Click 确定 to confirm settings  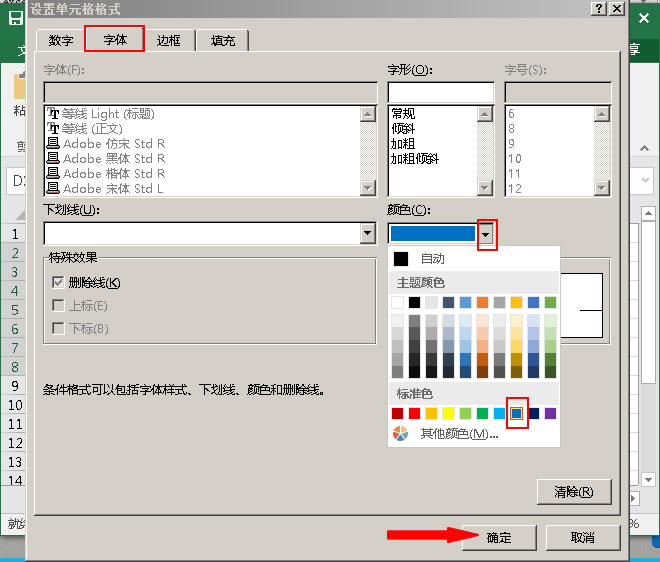click(x=499, y=537)
